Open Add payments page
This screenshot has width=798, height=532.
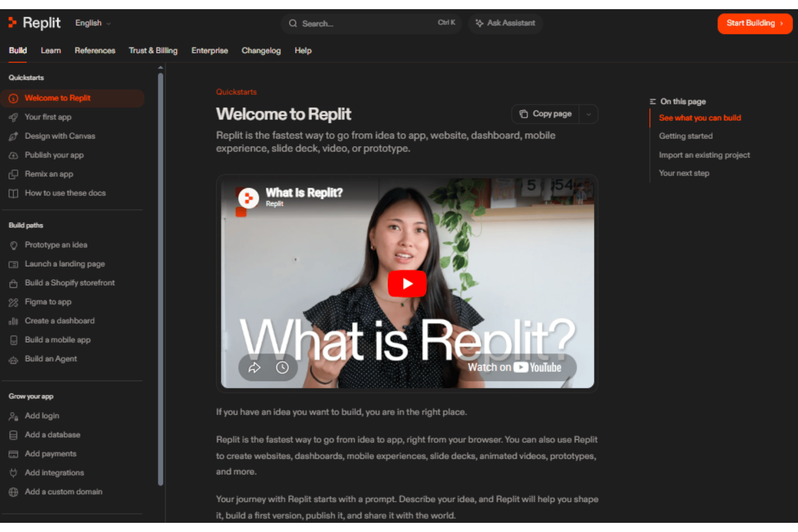[50, 454]
